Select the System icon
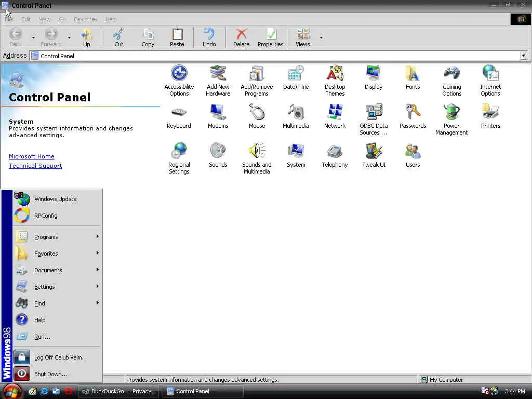This screenshot has height=399, width=532. (x=296, y=155)
